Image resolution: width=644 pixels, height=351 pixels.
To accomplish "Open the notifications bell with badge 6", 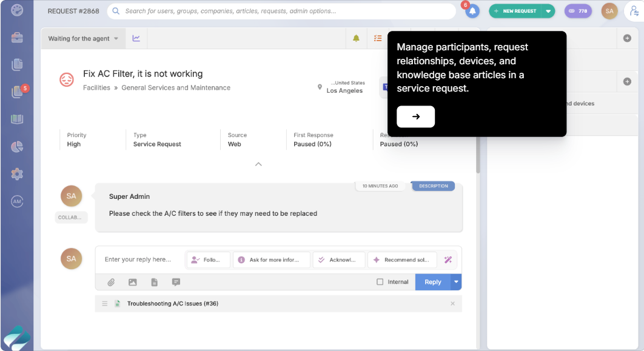I will coord(472,11).
